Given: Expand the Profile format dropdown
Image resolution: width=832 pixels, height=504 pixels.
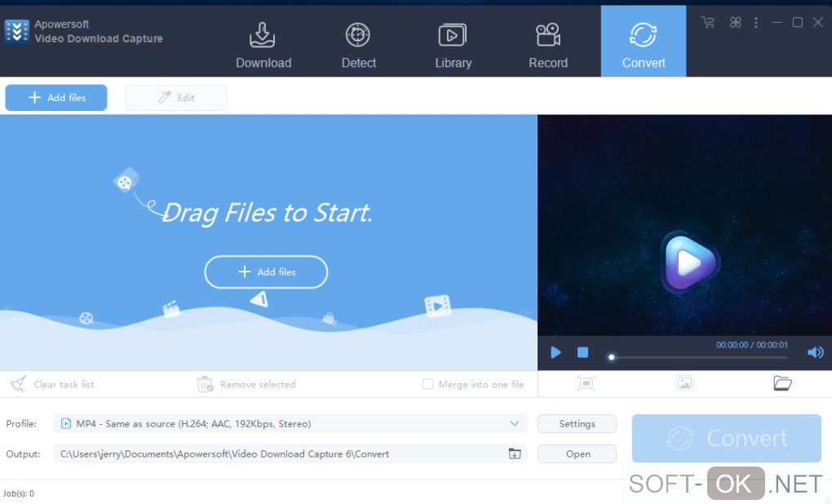Looking at the screenshot, I should [x=290, y=424].
